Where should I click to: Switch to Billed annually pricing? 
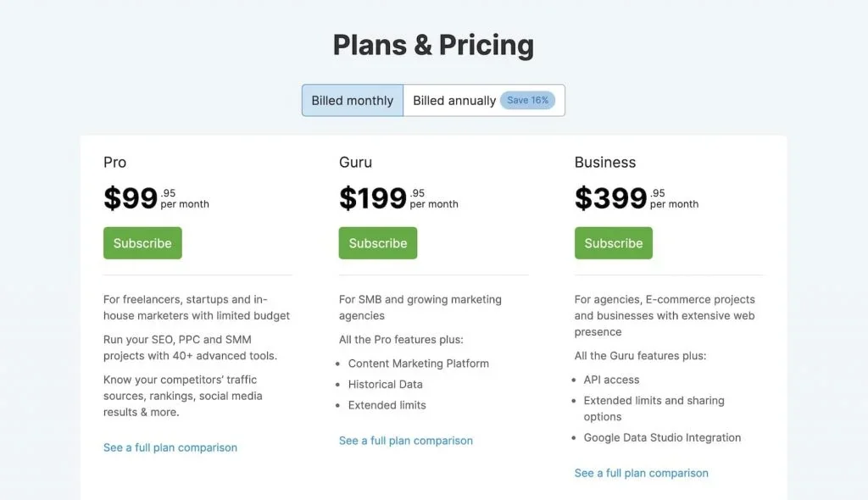(454, 100)
